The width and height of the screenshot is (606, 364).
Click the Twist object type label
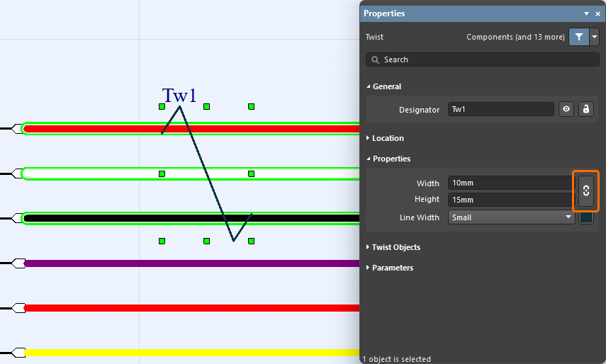coord(374,37)
